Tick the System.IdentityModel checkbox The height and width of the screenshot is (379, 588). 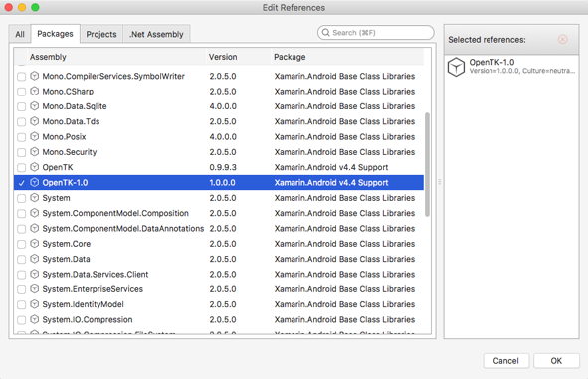coord(21,304)
